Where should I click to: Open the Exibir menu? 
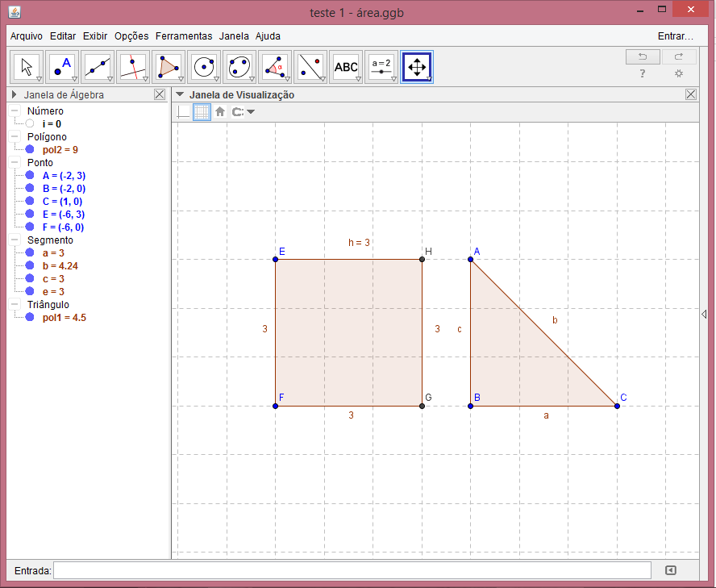[95, 36]
